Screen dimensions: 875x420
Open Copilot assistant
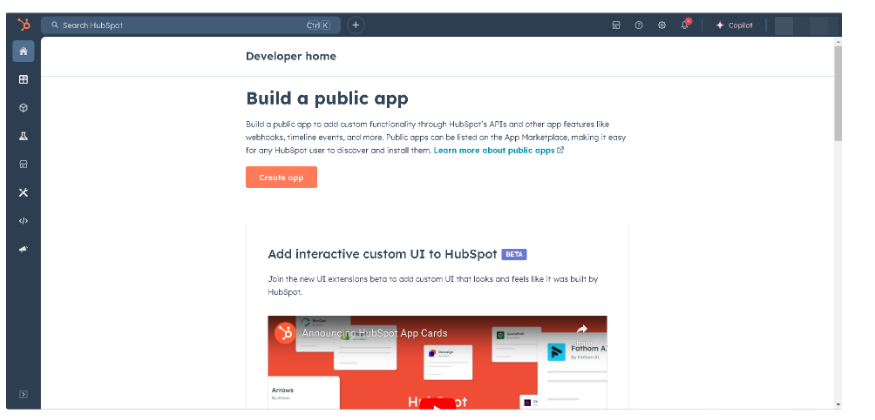click(x=734, y=25)
